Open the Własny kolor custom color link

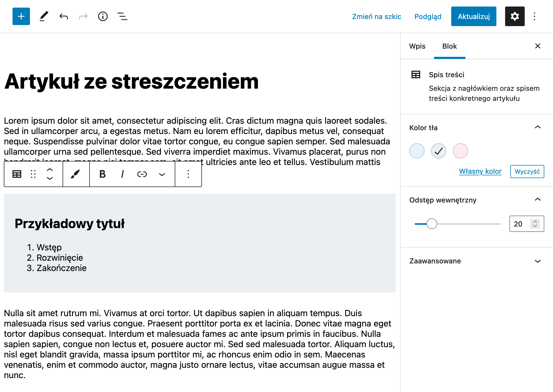point(480,171)
